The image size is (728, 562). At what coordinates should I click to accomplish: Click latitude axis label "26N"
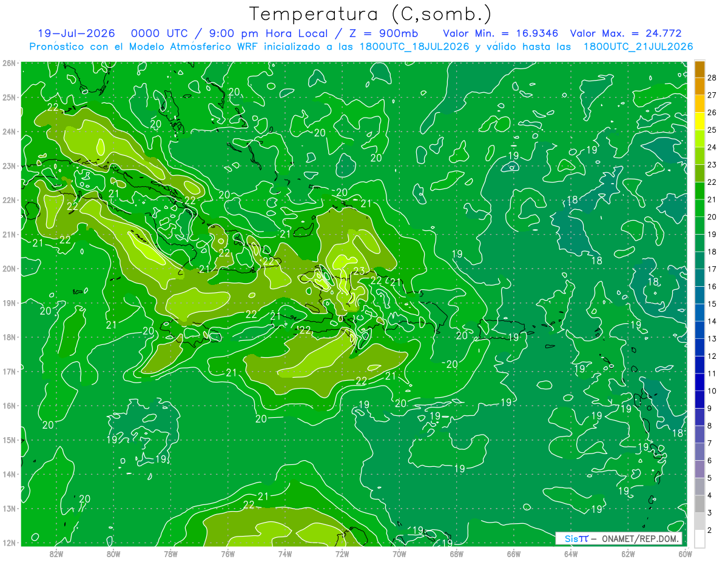pyautogui.click(x=8, y=63)
